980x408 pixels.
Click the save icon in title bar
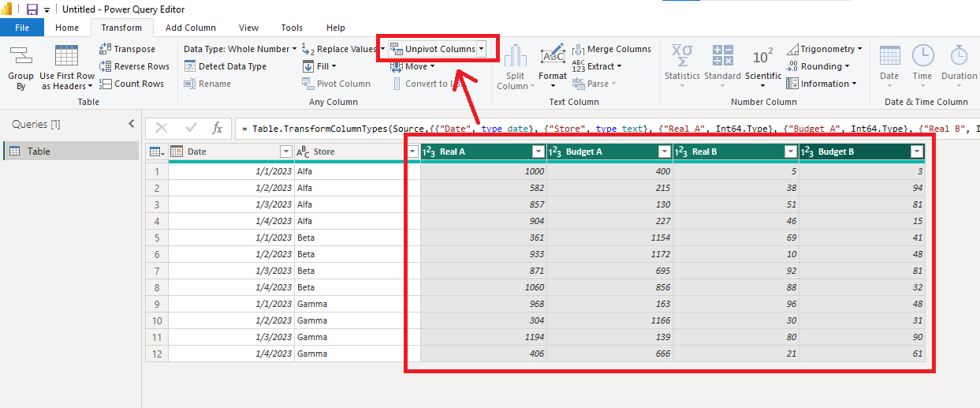(32, 9)
